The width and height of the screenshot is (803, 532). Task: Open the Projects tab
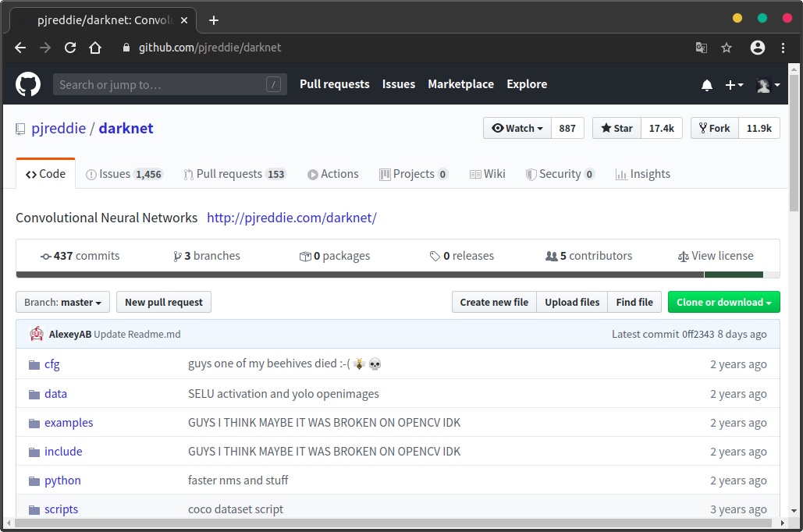point(414,174)
